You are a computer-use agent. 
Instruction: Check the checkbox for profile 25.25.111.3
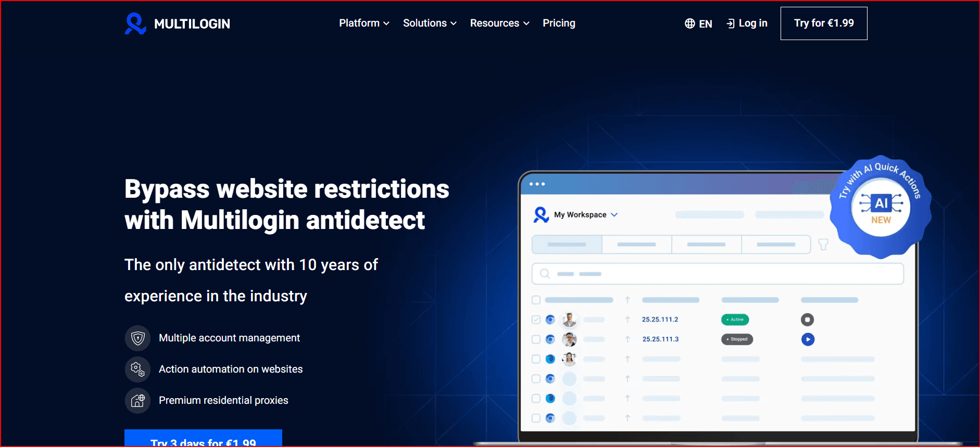[536, 339]
